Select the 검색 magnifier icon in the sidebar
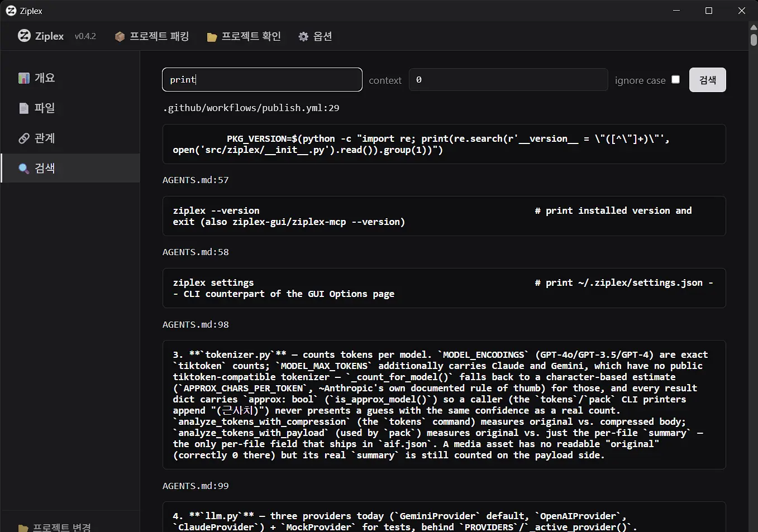758x532 pixels. click(23, 169)
